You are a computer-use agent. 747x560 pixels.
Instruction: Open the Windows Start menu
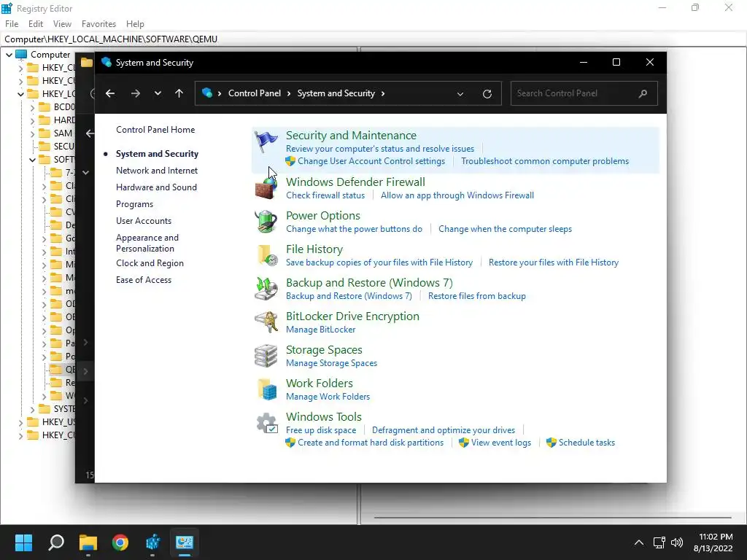point(23,542)
